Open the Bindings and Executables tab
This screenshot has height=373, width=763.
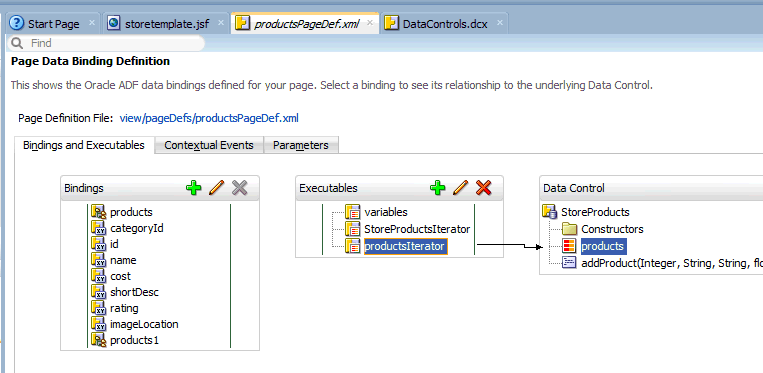coord(84,145)
